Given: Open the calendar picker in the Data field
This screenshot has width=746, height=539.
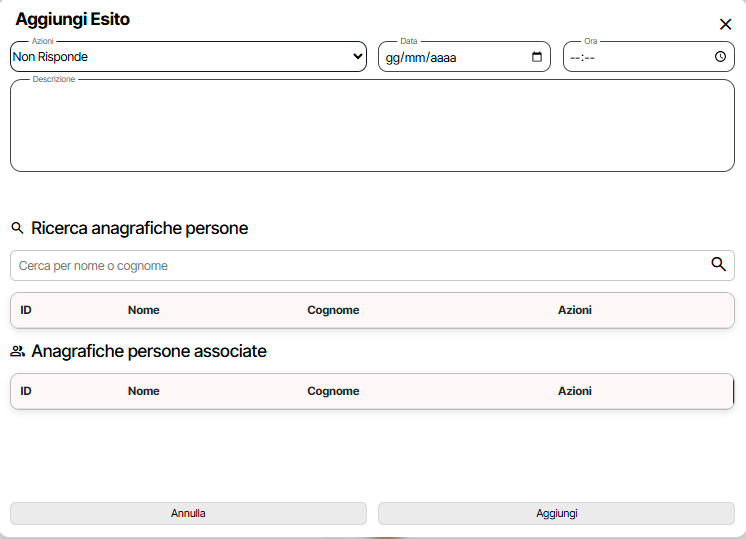Looking at the screenshot, I should click(x=537, y=57).
